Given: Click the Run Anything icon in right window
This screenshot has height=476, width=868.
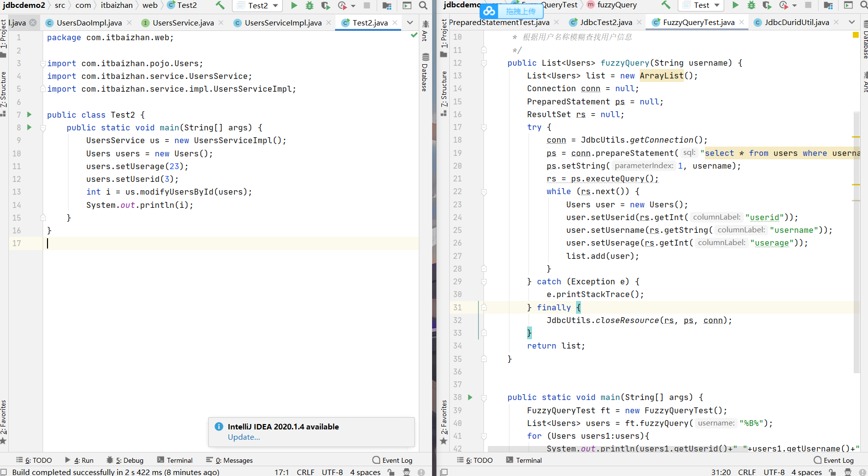Looking at the screenshot, I should click(x=848, y=5).
